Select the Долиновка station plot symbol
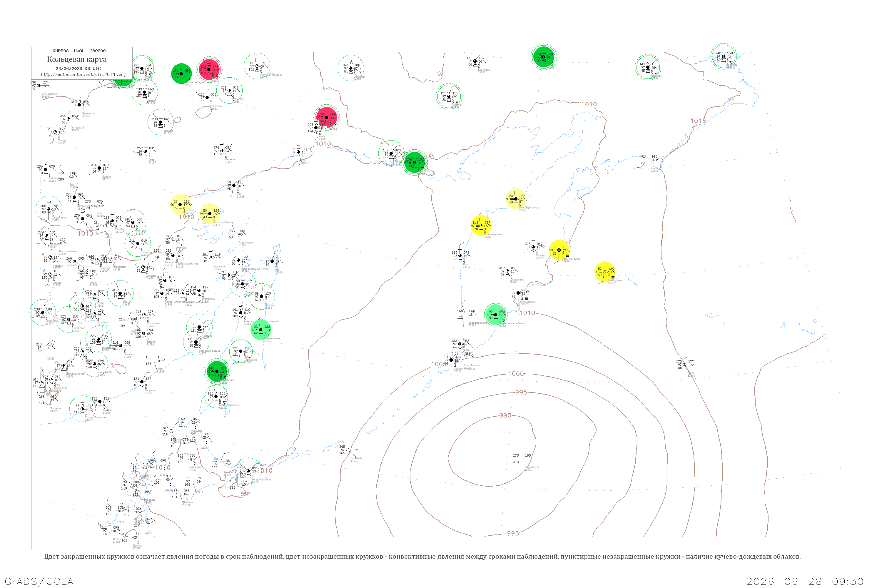Viewport: 882px width, 588px height. [x=507, y=271]
